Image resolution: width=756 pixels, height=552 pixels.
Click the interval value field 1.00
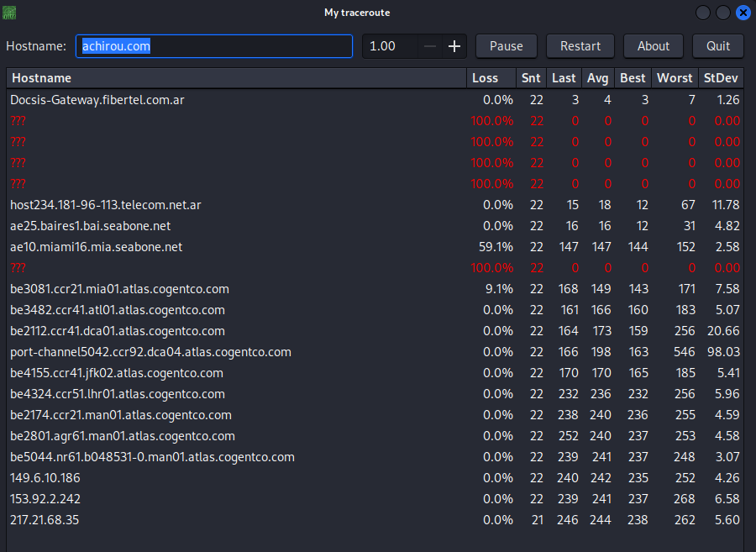390,46
